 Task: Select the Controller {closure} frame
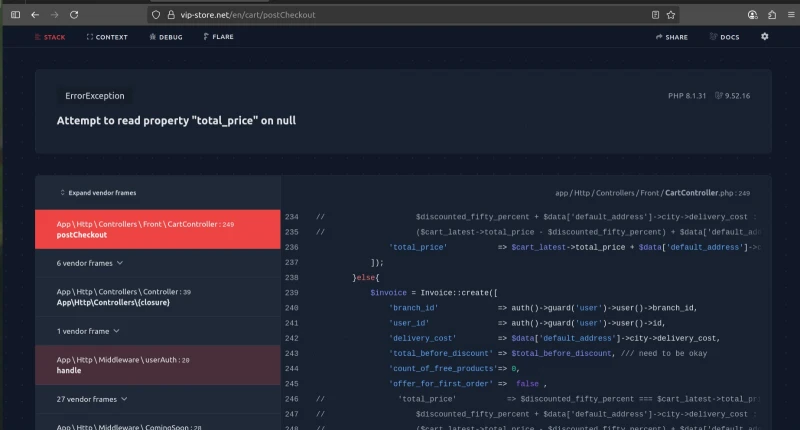click(x=158, y=297)
